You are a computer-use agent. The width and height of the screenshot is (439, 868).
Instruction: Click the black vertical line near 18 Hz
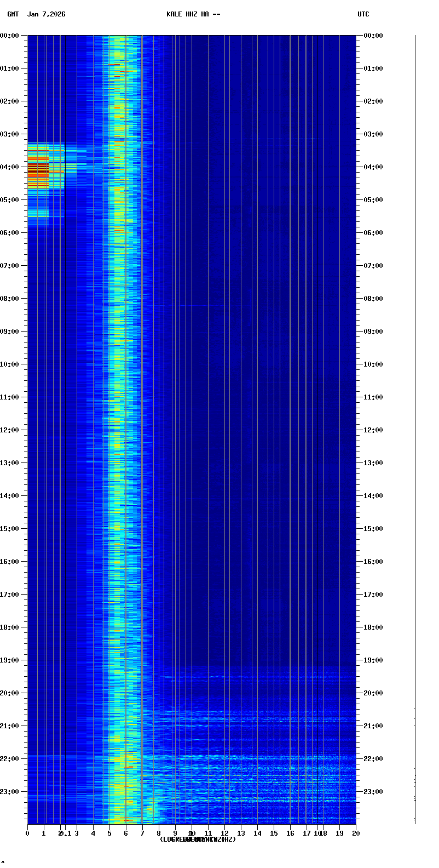click(317, 384)
